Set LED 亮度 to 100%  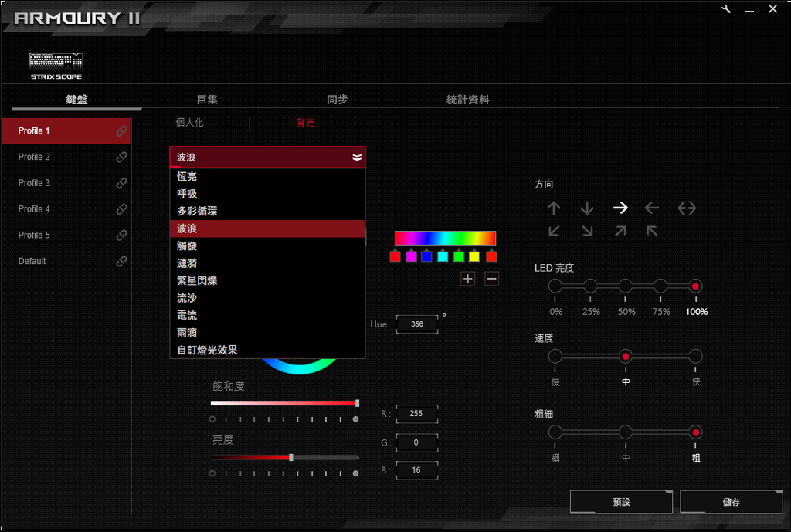point(695,286)
